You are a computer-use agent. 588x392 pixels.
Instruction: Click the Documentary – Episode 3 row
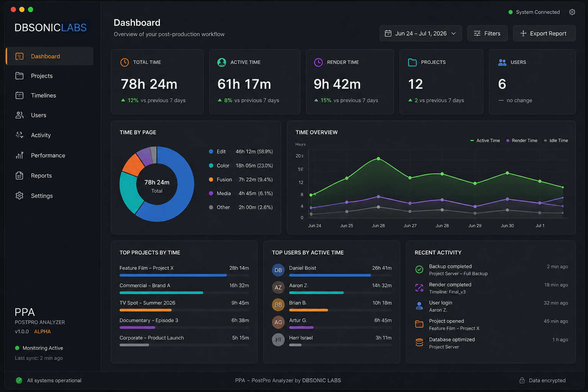tap(184, 323)
